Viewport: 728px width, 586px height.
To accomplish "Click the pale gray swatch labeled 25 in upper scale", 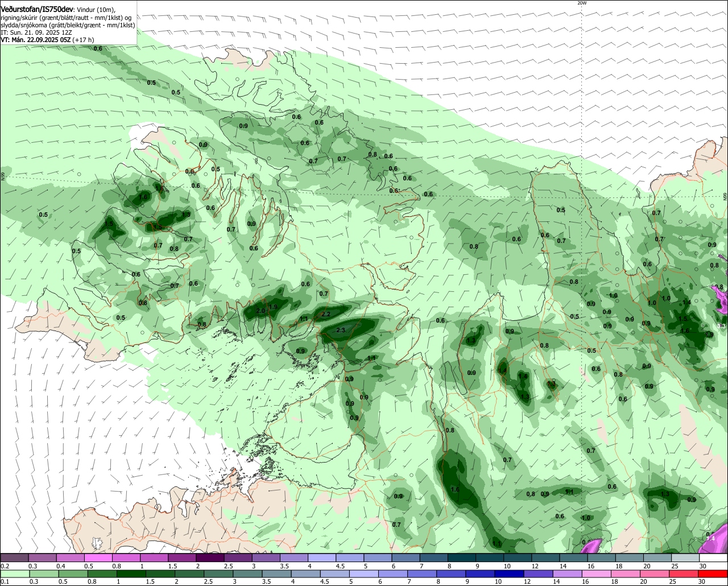I will pyautogui.click(x=685, y=558).
